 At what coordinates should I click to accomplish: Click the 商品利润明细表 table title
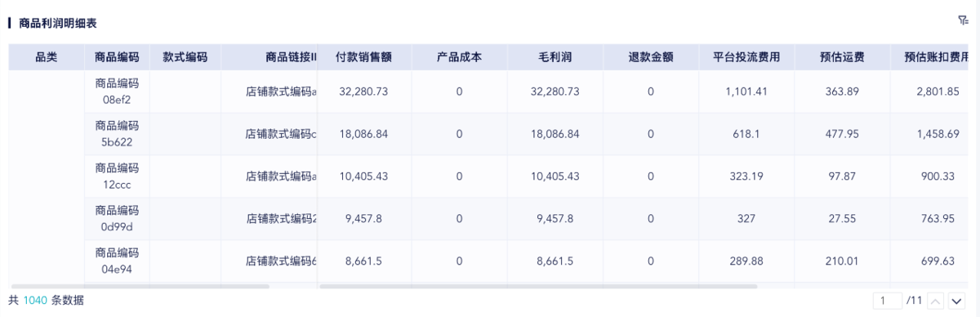pos(57,25)
